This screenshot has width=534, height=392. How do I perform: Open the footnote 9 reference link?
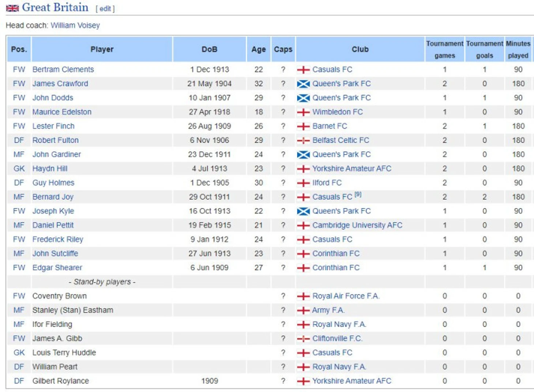pyautogui.click(x=358, y=195)
